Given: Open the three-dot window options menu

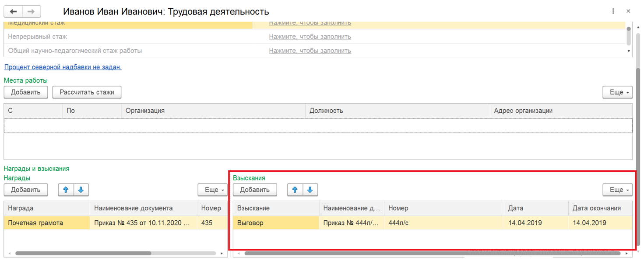Looking at the screenshot, I should pyautogui.click(x=613, y=11).
